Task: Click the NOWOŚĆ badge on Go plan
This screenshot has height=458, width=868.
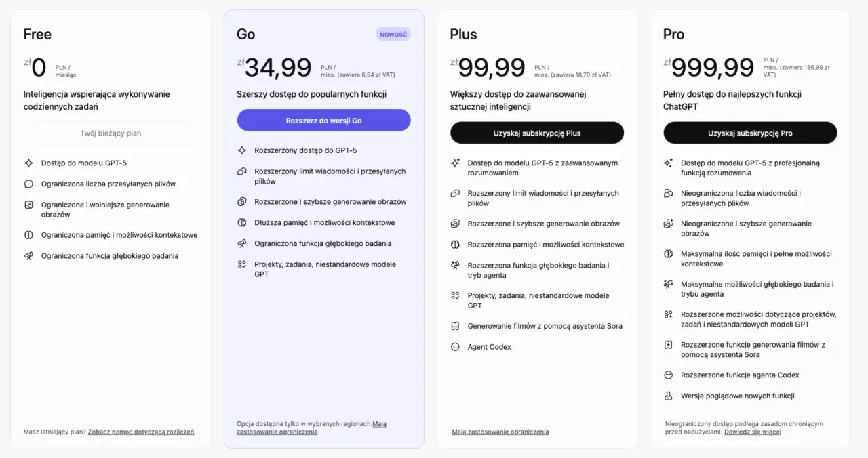Action: (x=393, y=34)
